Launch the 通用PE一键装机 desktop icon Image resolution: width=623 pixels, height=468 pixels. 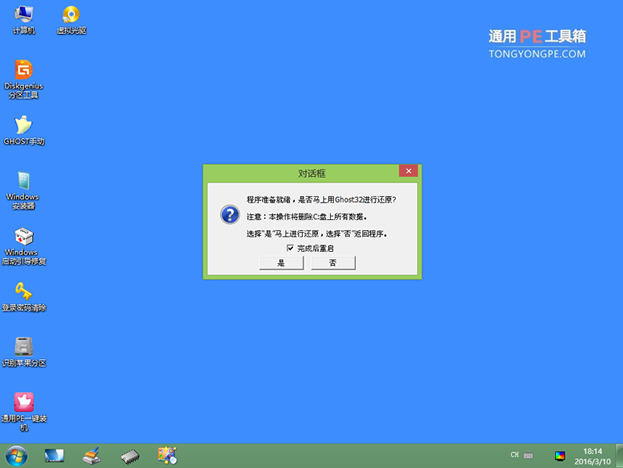pyautogui.click(x=21, y=405)
